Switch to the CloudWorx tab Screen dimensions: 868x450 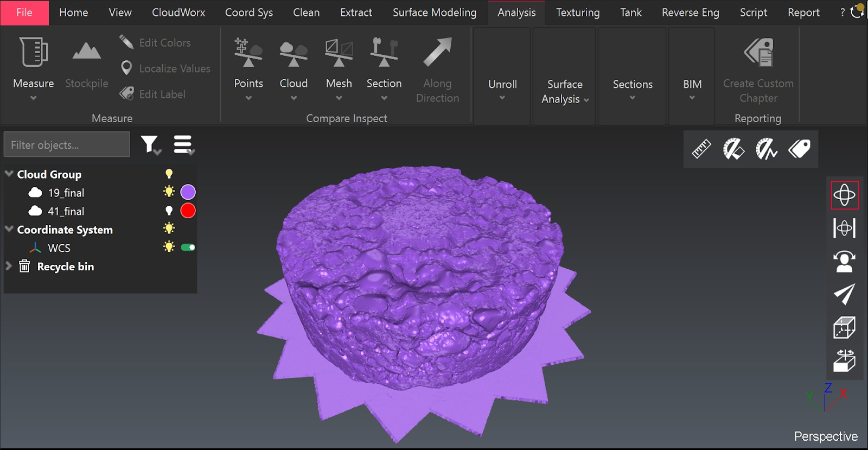coord(178,12)
